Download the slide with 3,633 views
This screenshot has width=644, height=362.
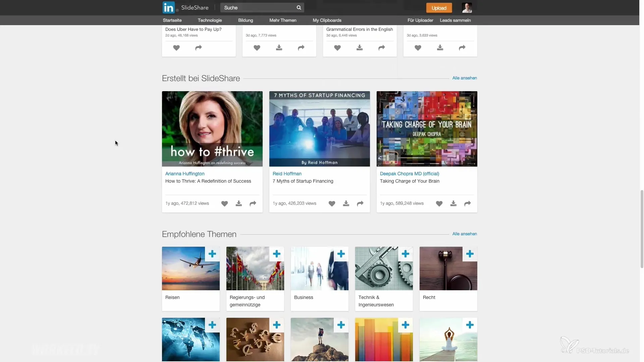(440, 48)
